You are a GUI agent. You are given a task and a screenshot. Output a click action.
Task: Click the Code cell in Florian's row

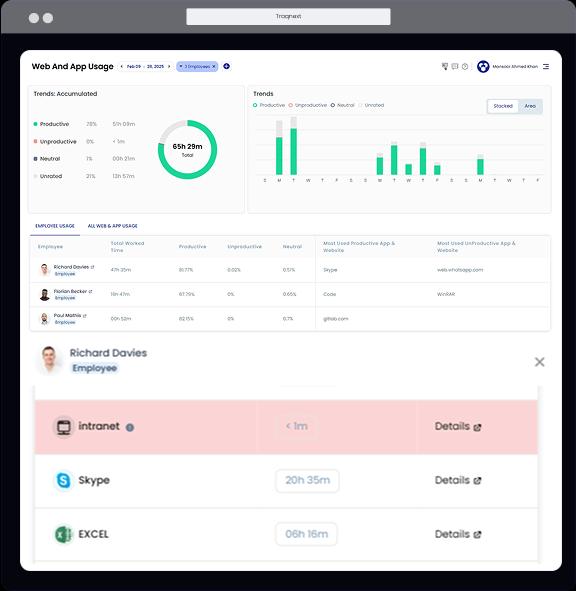click(329, 294)
